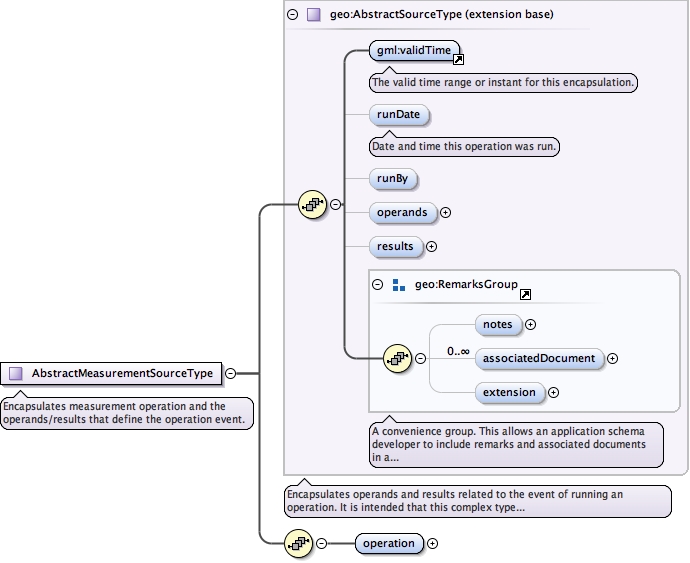This screenshot has width=690, height=563.
Task: Select the runBy element node
Action: (x=393, y=179)
